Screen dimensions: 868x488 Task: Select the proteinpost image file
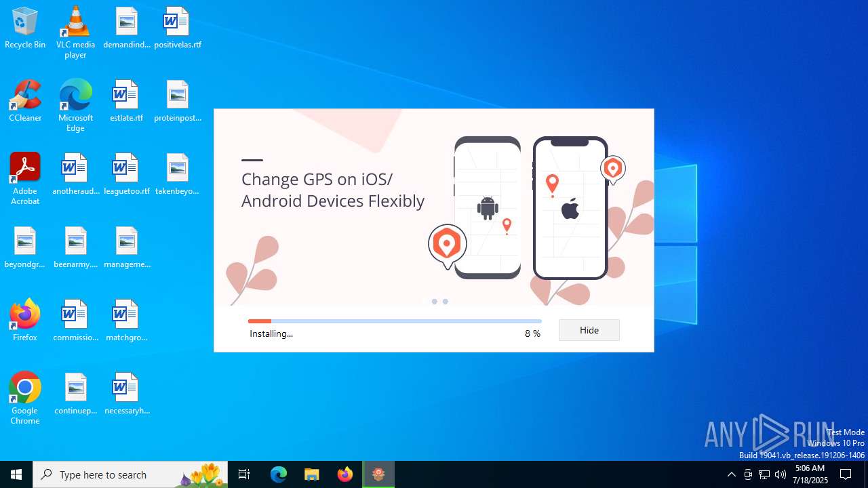pyautogui.click(x=178, y=102)
